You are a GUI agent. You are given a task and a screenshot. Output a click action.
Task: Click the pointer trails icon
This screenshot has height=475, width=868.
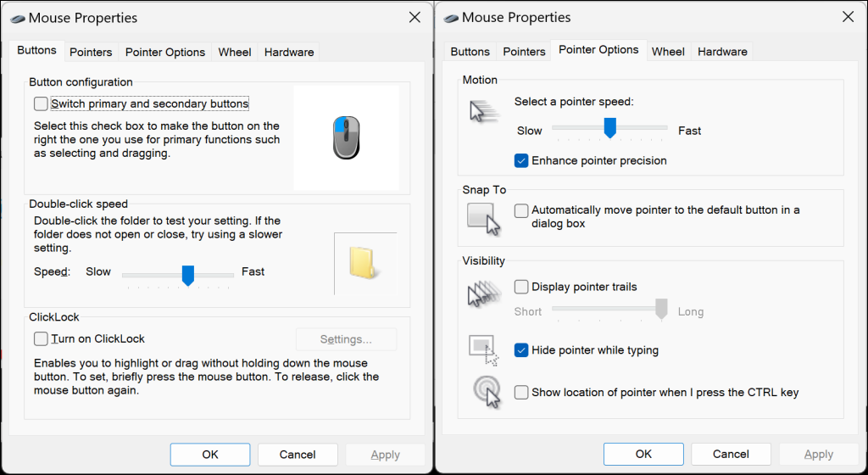point(484,294)
